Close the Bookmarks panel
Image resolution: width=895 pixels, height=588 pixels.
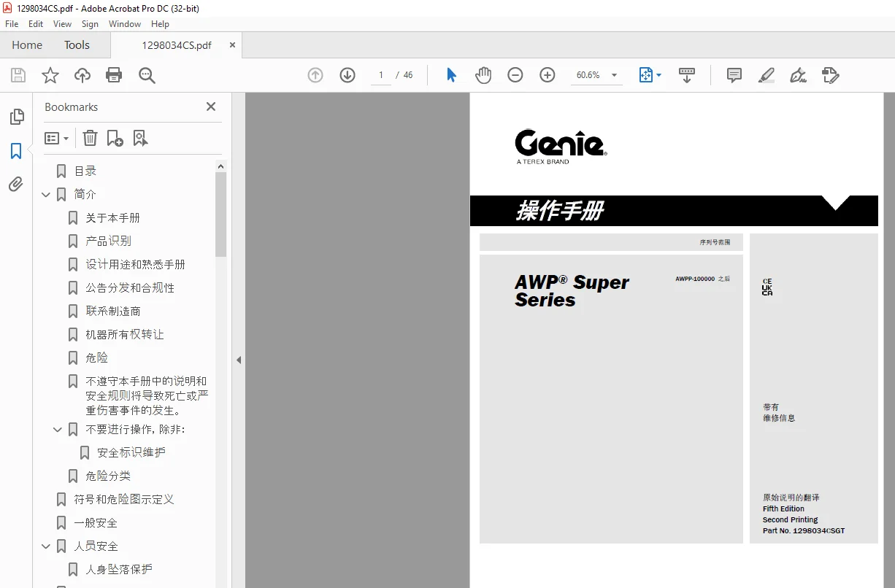(x=211, y=107)
